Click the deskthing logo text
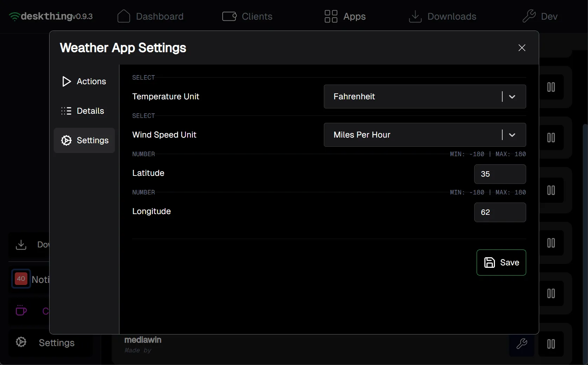Viewport: 588px width, 365px height. tap(46, 16)
